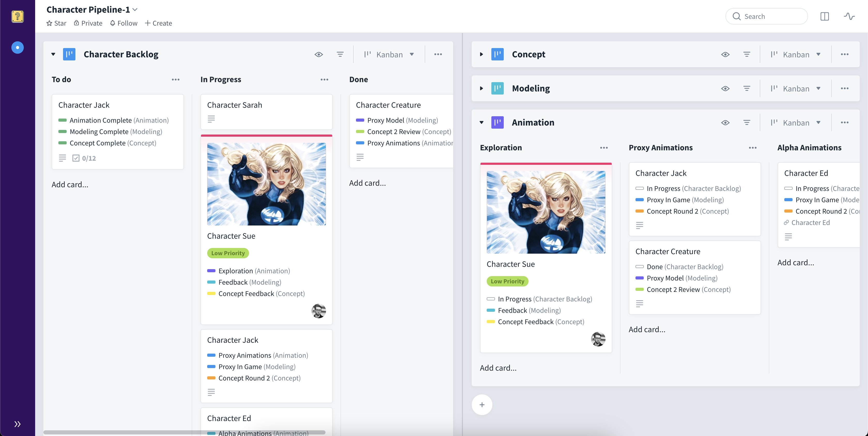Click Low Priority label on Exploration card

pos(507,281)
